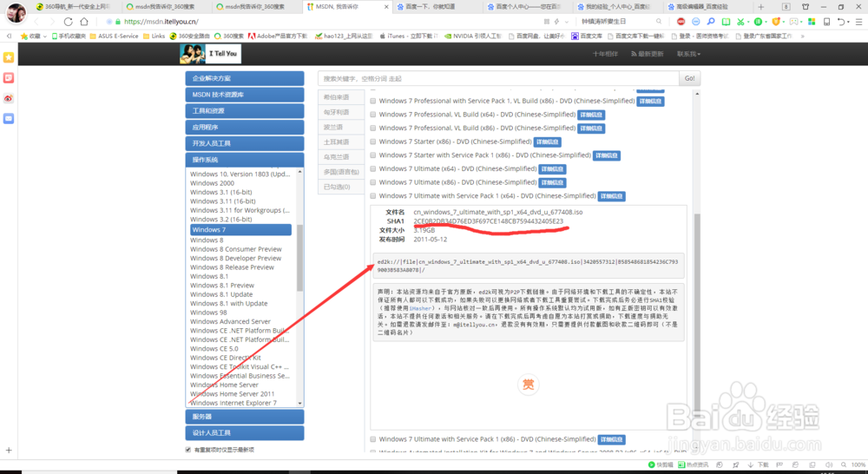Image resolution: width=868 pixels, height=474 pixels.
Task: Expand the 设计人员工具 panel
Action: 245,433
